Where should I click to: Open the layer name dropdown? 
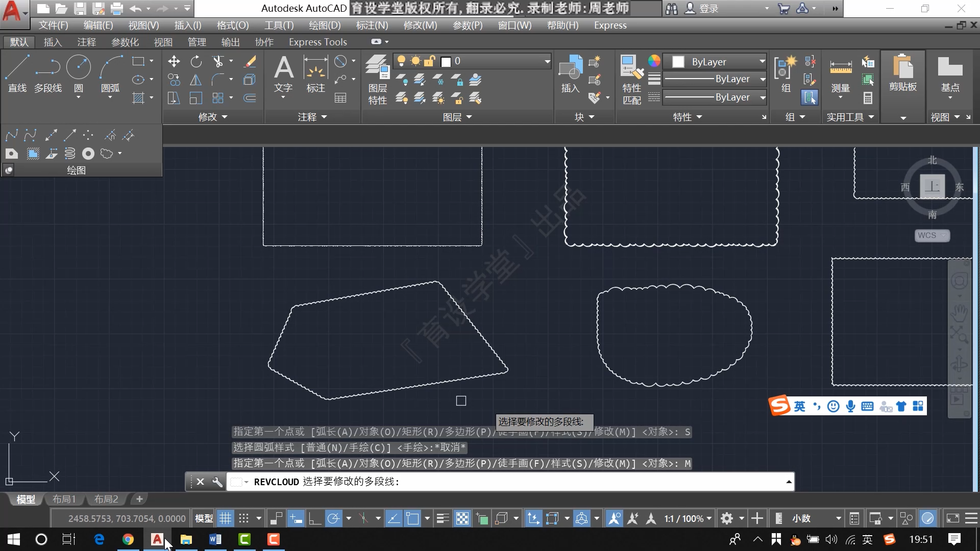pyautogui.click(x=547, y=62)
